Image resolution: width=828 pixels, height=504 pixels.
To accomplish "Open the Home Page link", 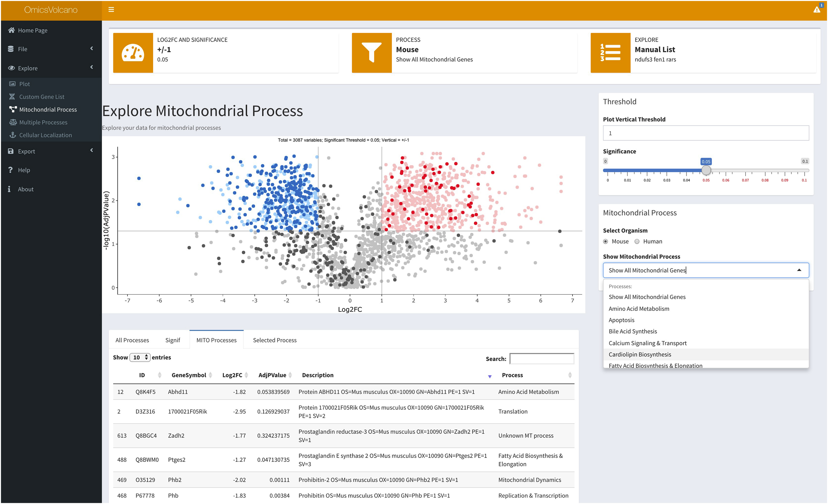I will (33, 30).
